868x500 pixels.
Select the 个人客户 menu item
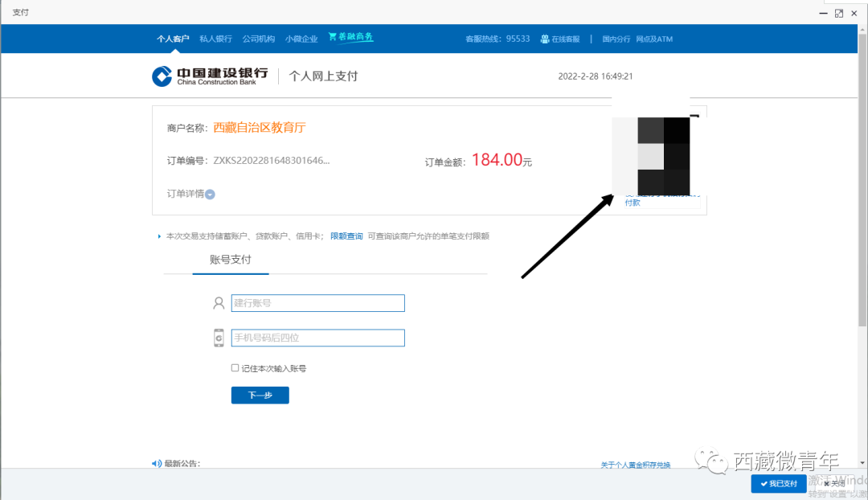coord(173,39)
